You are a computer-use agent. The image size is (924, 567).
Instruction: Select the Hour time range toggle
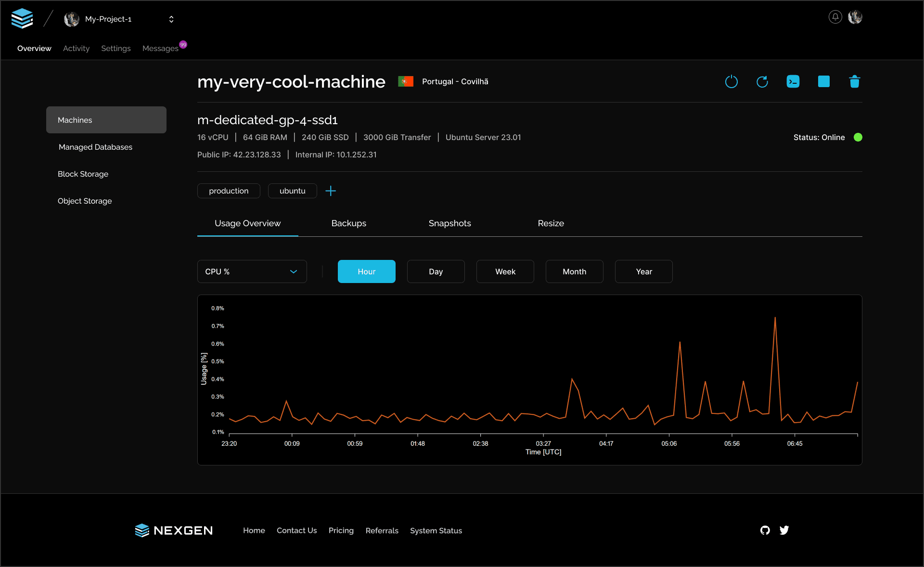tap(366, 271)
